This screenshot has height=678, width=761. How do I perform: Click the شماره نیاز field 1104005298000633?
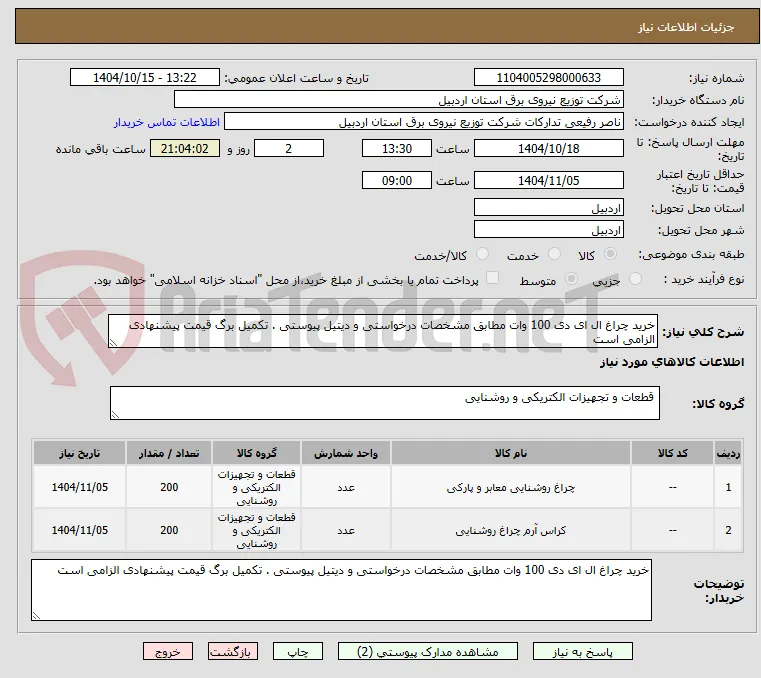point(548,78)
